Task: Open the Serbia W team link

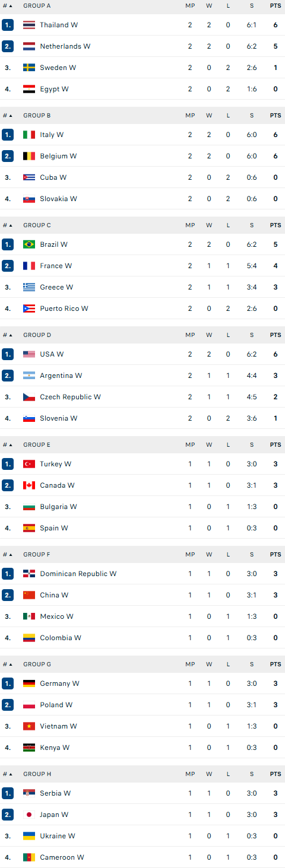Action: [x=55, y=793]
